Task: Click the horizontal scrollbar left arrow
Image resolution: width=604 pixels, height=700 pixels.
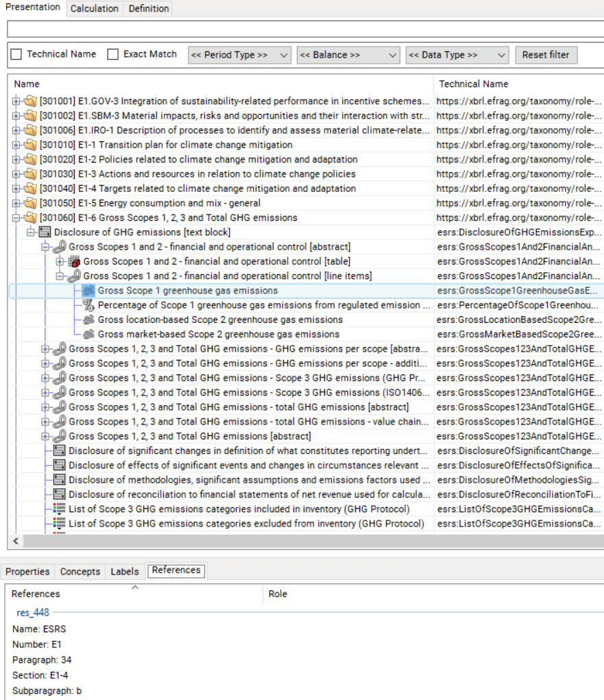Action: [16, 541]
